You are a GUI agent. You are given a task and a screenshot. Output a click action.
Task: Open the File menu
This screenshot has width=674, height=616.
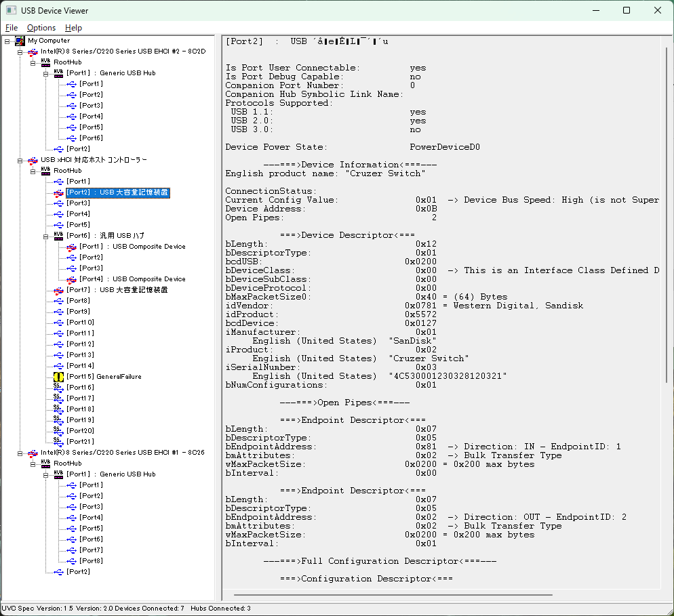(x=12, y=28)
